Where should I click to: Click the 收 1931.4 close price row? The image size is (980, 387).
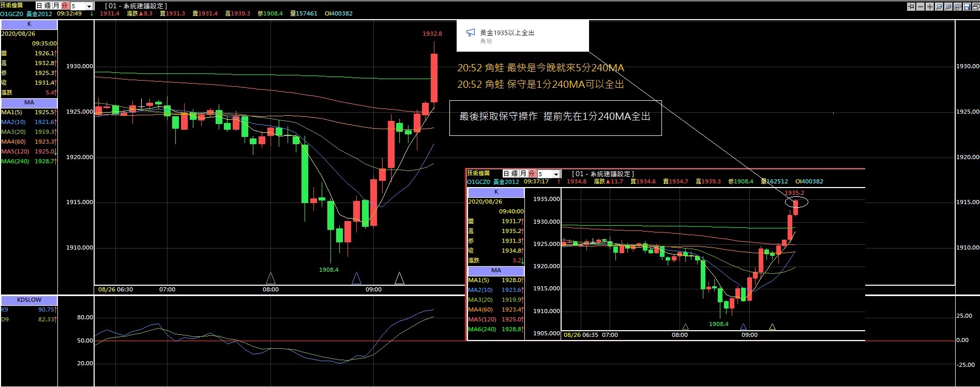(x=29, y=83)
